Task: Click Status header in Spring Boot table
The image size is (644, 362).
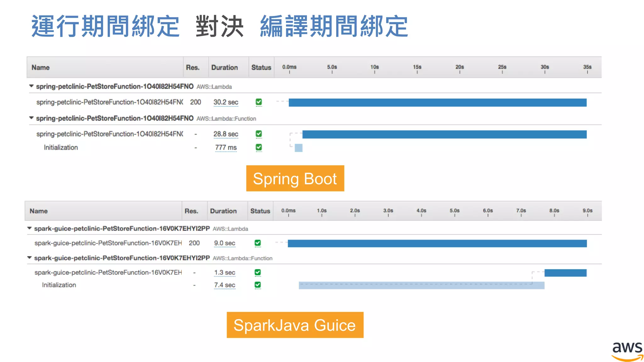Action: pos(261,68)
